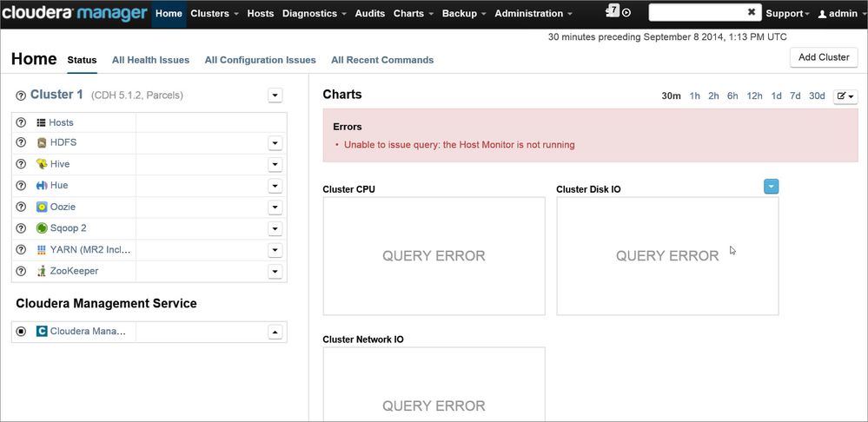The width and height of the screenshot is (868, 422).
Task: Open the Administration menu
Action: pyautogui.click(x=533, y=13)
